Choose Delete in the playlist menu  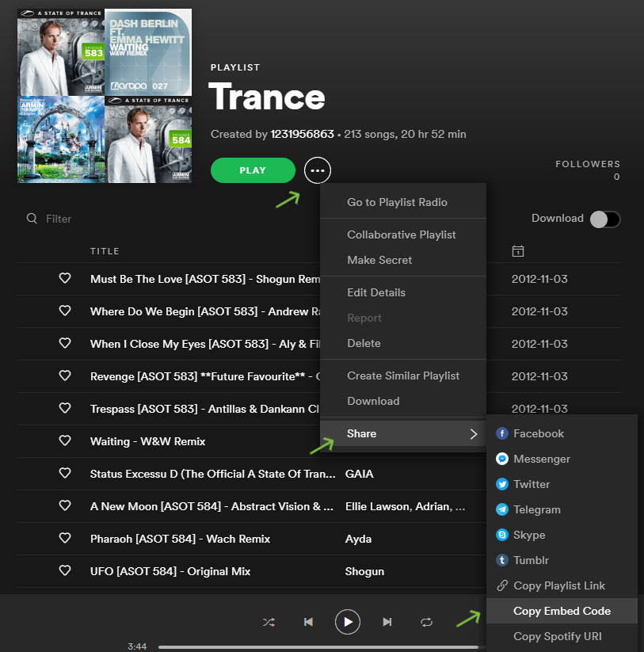[x=403, y=343]
